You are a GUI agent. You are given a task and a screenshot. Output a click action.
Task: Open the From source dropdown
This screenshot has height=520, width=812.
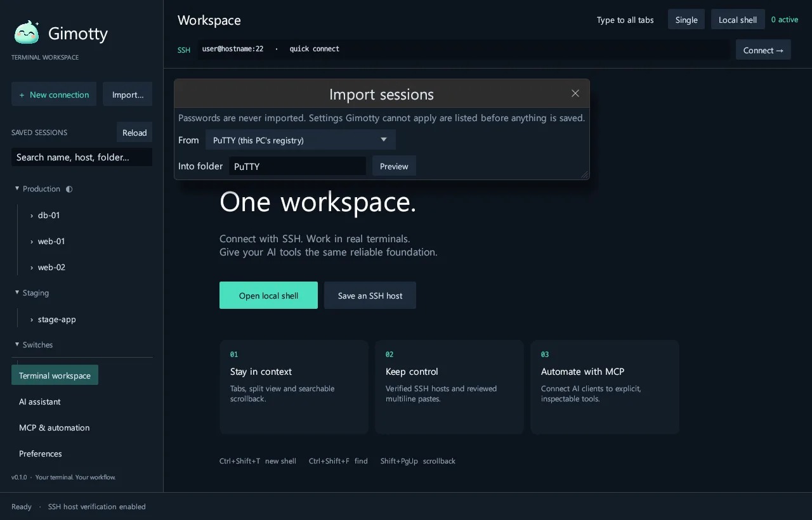coord(301,140)
